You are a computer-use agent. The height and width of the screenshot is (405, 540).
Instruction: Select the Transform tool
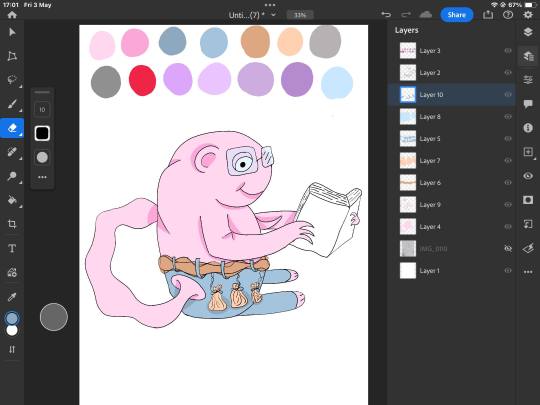(x=12, y=56)
